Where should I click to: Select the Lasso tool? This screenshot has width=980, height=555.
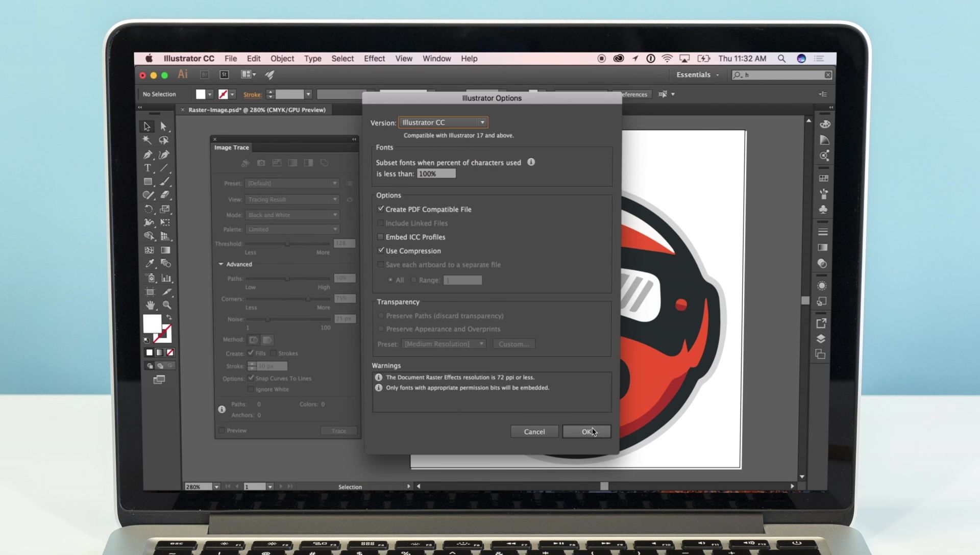pos(164,140)
